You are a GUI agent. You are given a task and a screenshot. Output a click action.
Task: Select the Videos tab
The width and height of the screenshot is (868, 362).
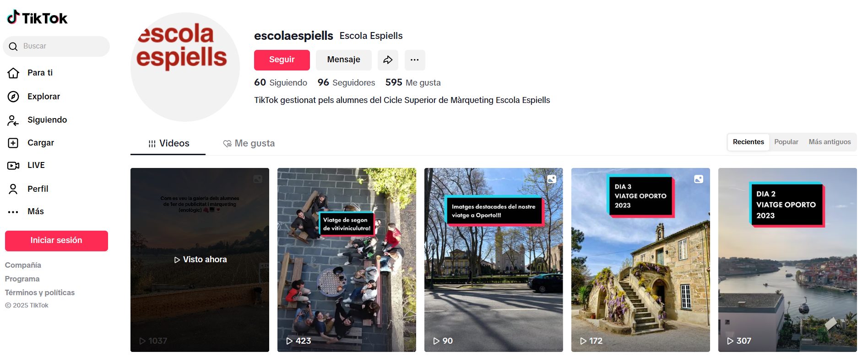pyautogui.click(x=168, y=143)
